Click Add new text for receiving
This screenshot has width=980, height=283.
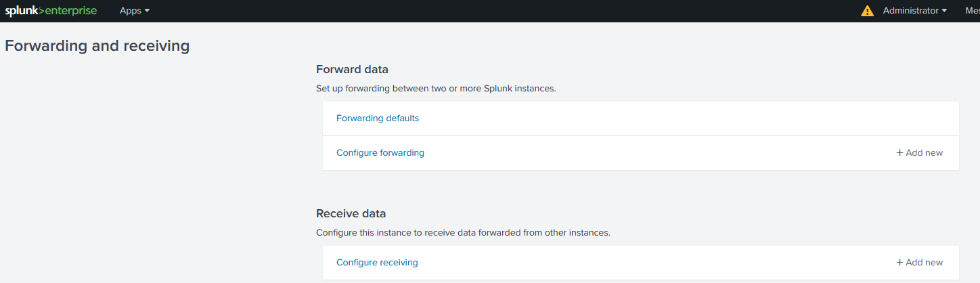924,263
